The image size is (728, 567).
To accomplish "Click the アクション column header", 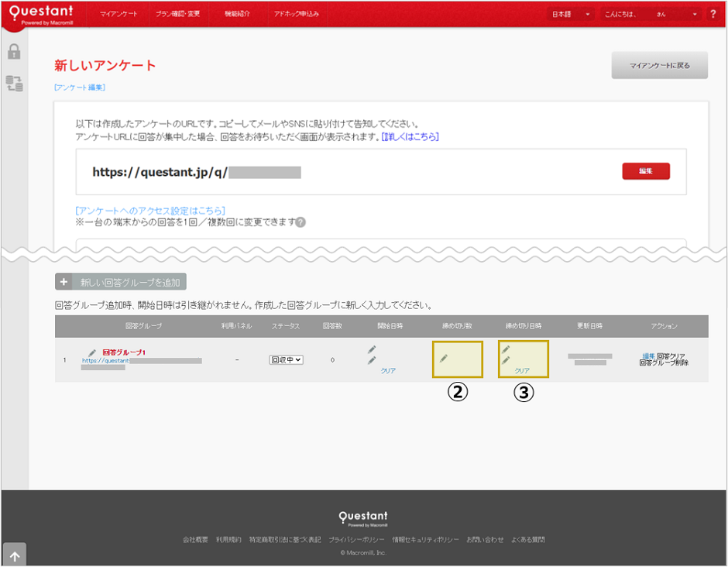I will 664,326.
